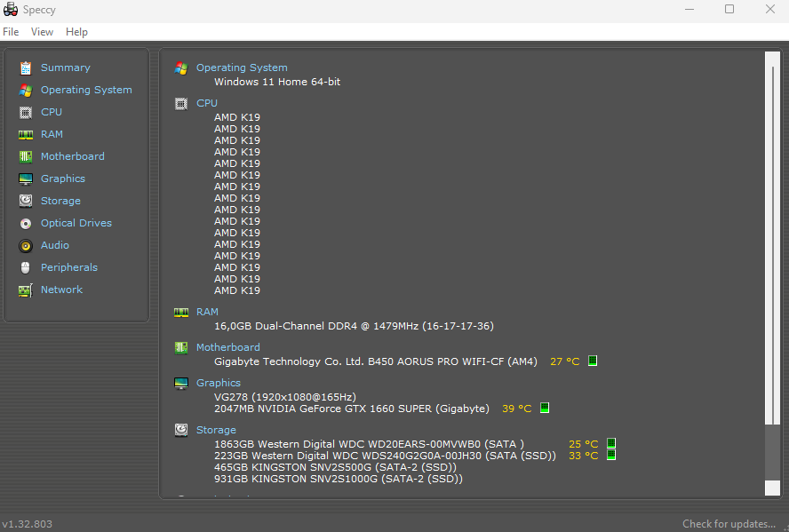Click the Network card icon in sidebar
The height and width of the screenshot is (532, 789).
(26, 290)
